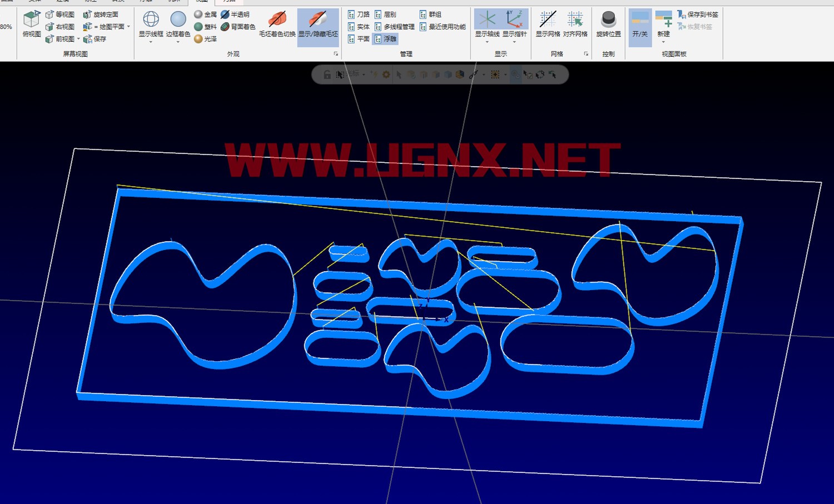Viewport: 834px width, 504px height.
Task: Click 新建 new view sheet icon
Action: (x=663, y=20)
